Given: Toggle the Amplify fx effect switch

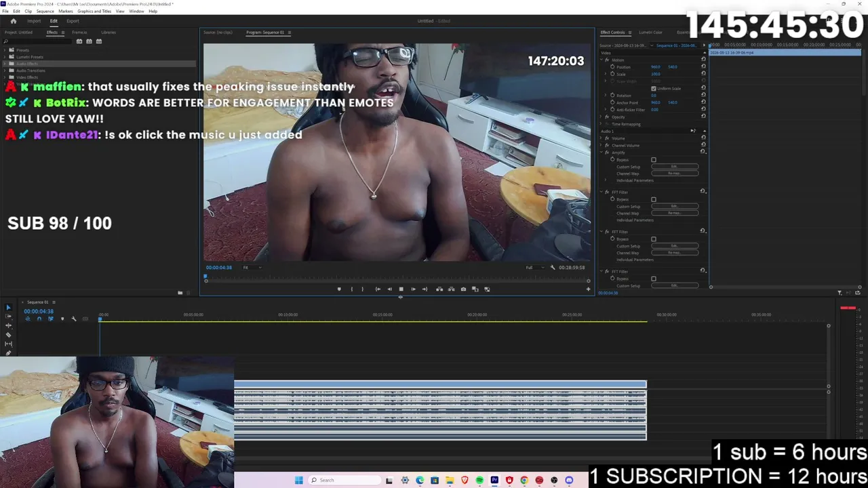Looking at the screenshot, I should pyautogui.click(x=607, y=152).
